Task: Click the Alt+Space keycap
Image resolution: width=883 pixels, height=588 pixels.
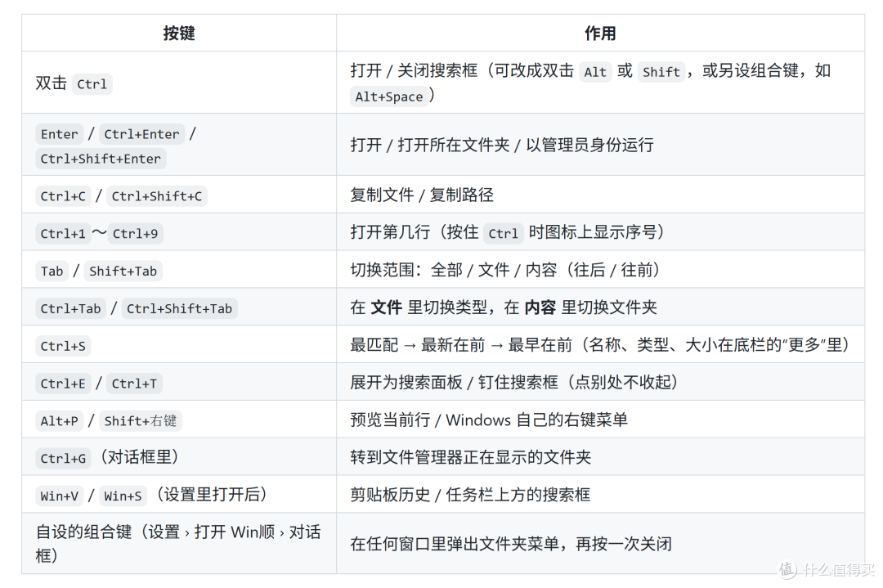Action: (x=388, y=97)
